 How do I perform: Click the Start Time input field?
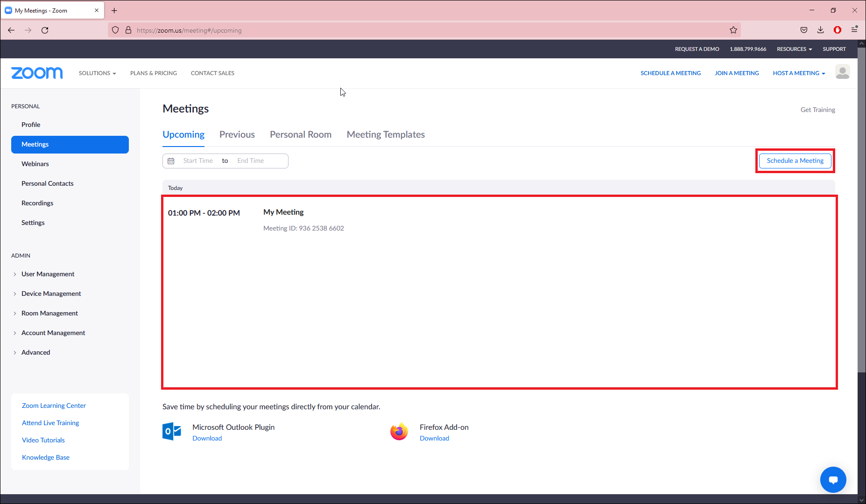coord(198,161)
